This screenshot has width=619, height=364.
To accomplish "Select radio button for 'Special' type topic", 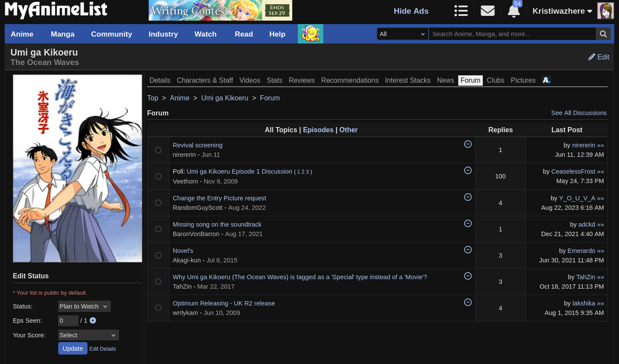I will click(x=158, y=282).
